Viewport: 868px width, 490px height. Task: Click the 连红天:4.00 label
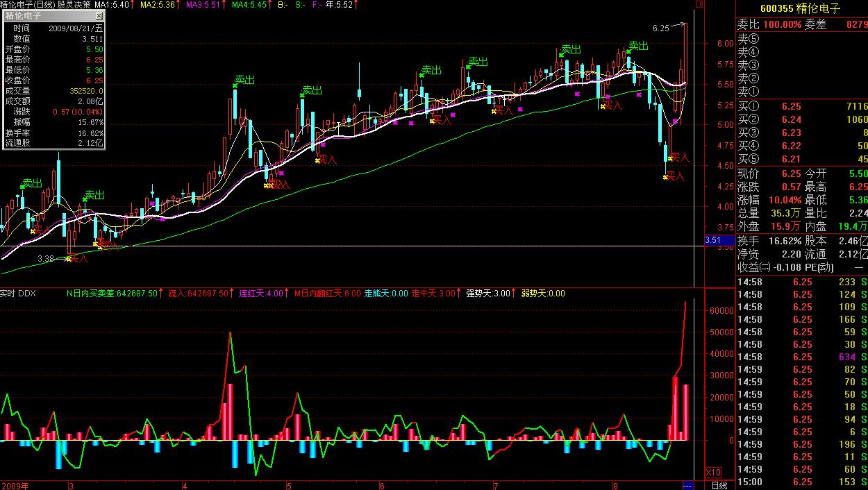pyautogui.click(x=261, y=294)
